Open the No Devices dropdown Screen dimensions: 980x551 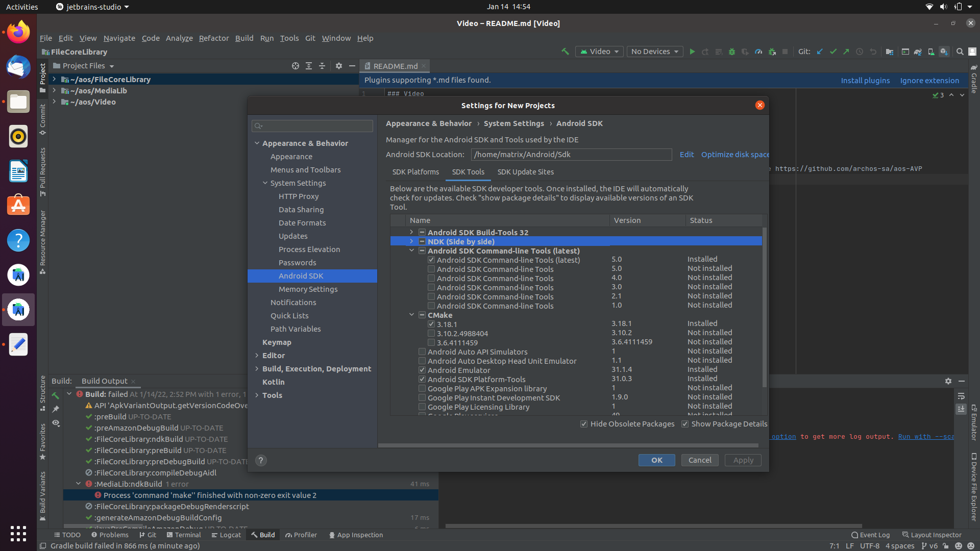(x=654, y=51)
